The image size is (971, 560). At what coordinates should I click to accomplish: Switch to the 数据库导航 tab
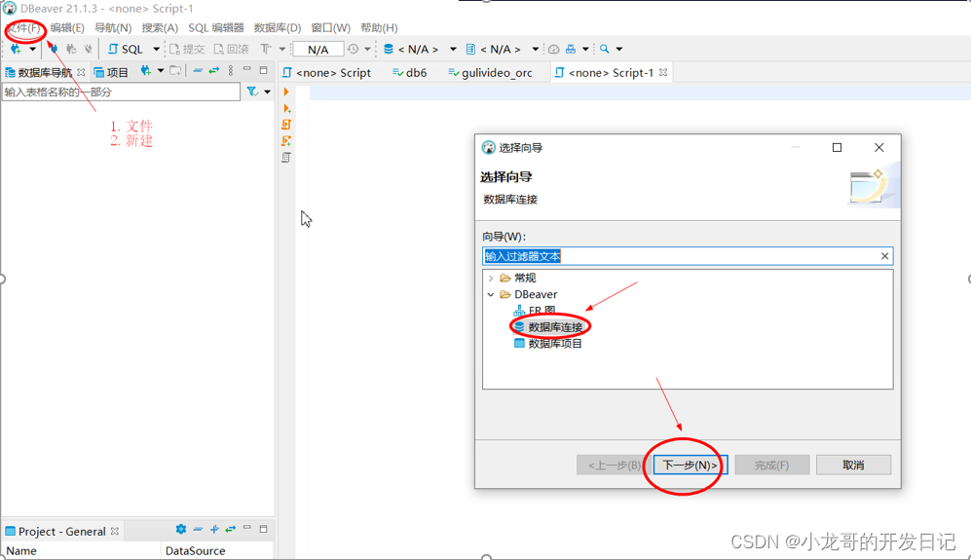(x=45, y=72)
